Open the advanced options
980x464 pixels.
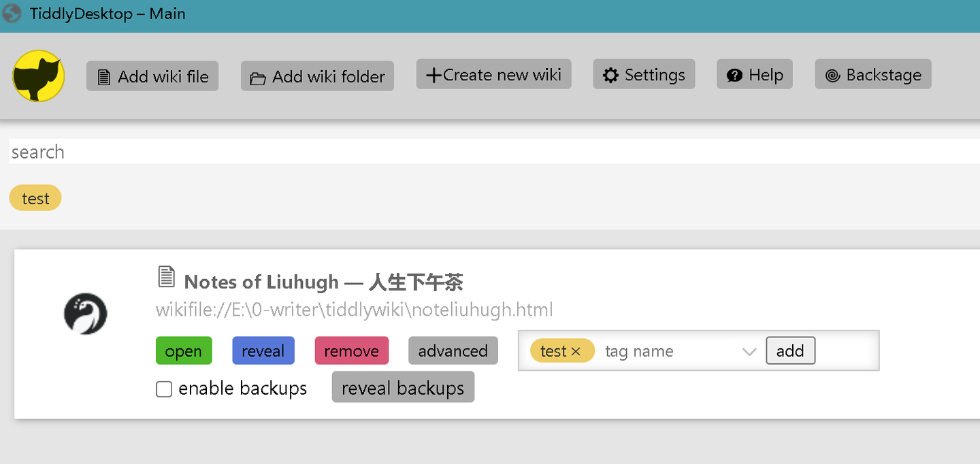[x=453, y=350]
